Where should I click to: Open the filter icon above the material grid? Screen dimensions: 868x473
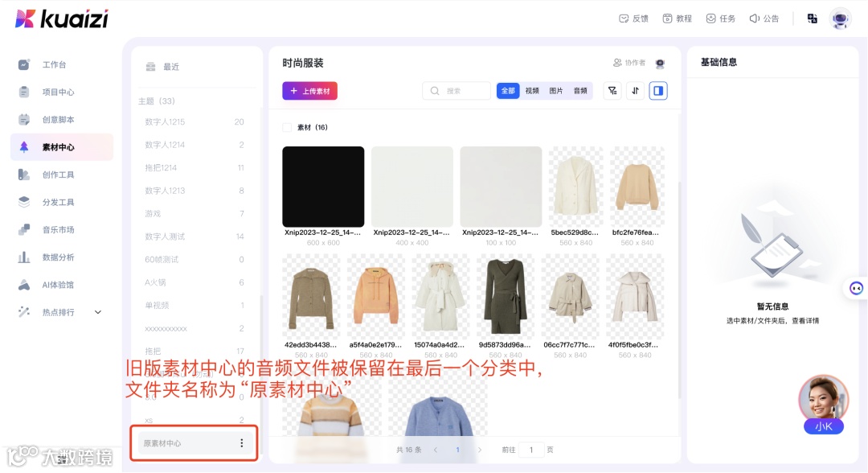[612, 91]
